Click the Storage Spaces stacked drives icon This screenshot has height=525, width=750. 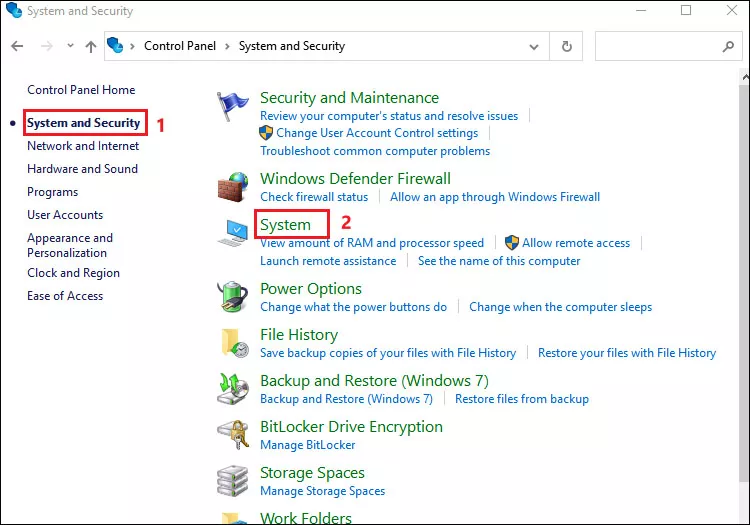233,481
